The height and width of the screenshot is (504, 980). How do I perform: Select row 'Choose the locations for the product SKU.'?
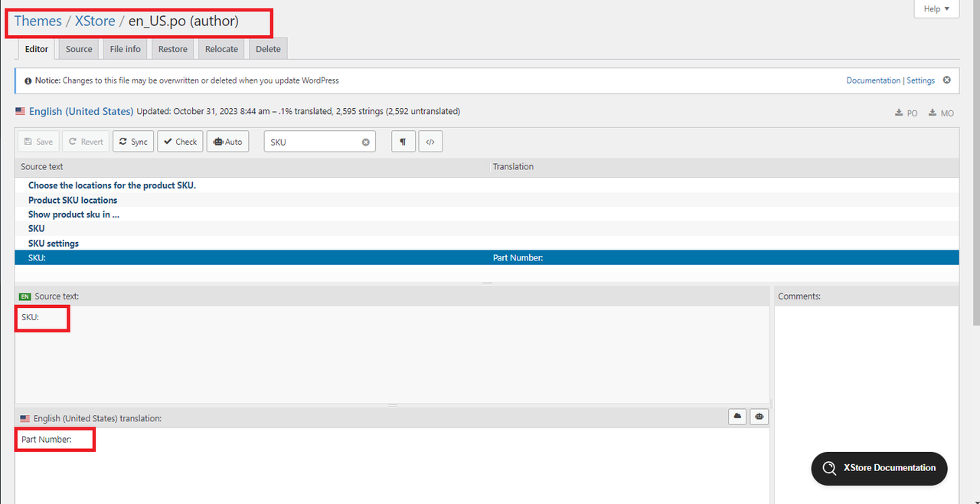click(486, 185)
